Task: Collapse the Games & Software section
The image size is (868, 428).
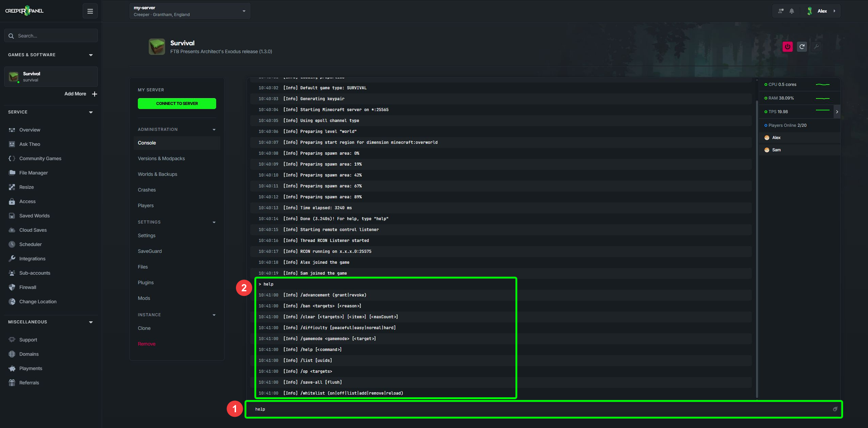Action: [91, 55]
